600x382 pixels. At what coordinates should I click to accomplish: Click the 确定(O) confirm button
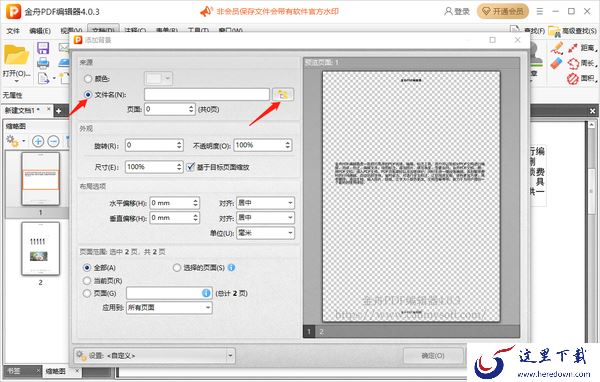pos(433,356)
